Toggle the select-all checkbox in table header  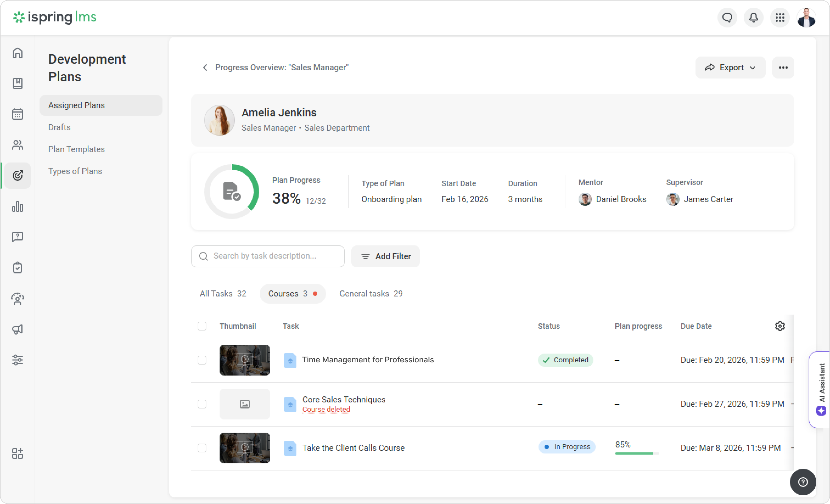(x=202, y=326)
